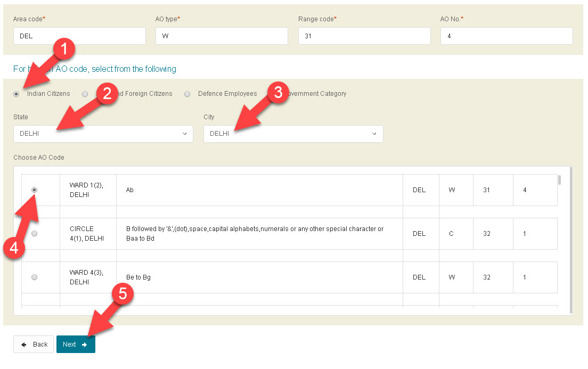
Task: Click the red circle numbered 5
Action: (122, 294)
